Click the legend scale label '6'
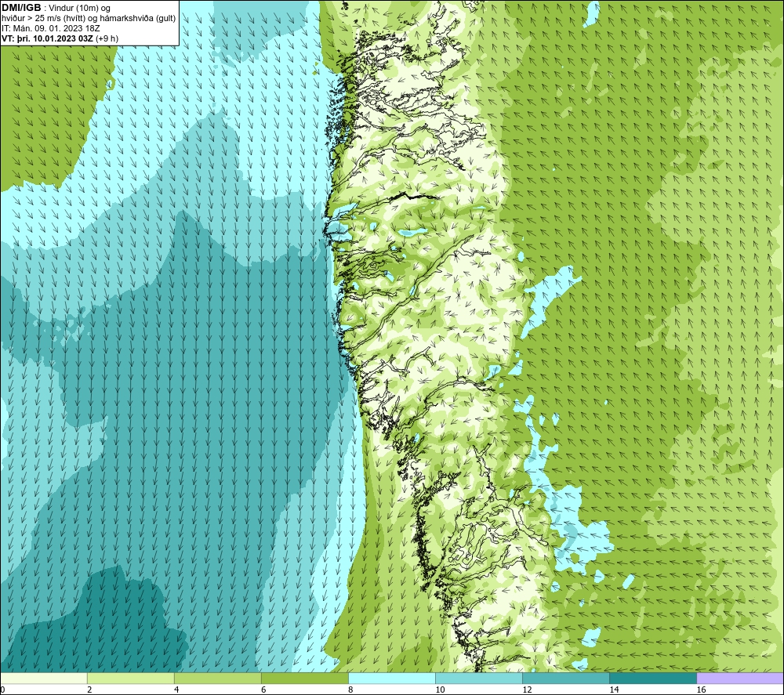The width and height of the screenshot is (784, 695). [x=263, y=690]
